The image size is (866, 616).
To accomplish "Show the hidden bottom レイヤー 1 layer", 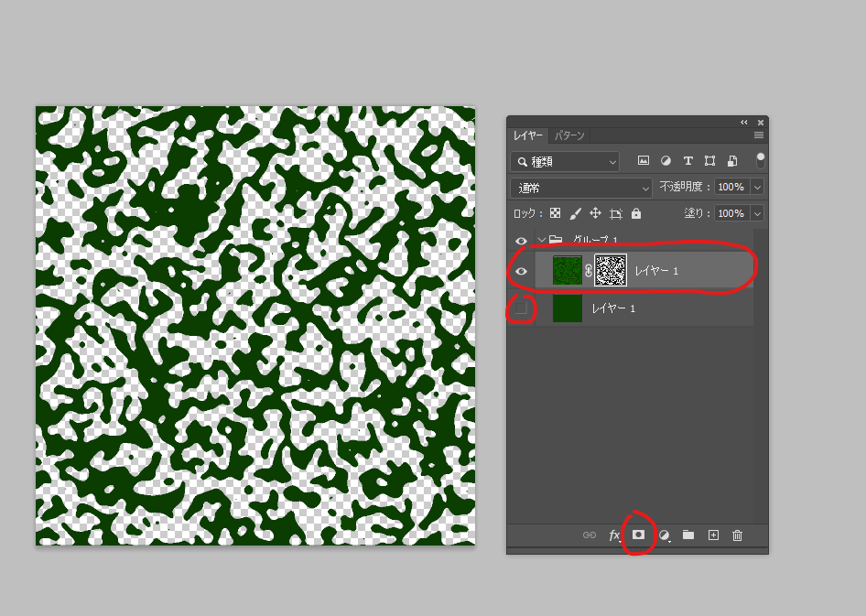I will tap(522, 309).
